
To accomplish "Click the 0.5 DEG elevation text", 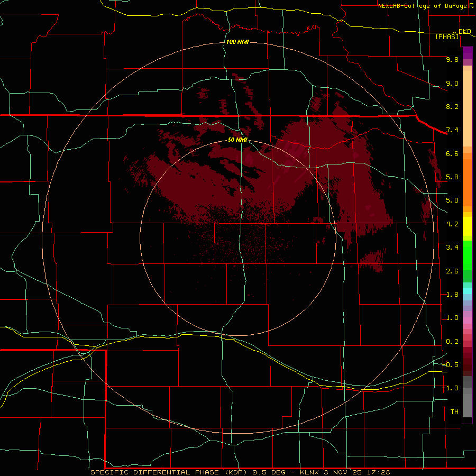I will 269,472.
